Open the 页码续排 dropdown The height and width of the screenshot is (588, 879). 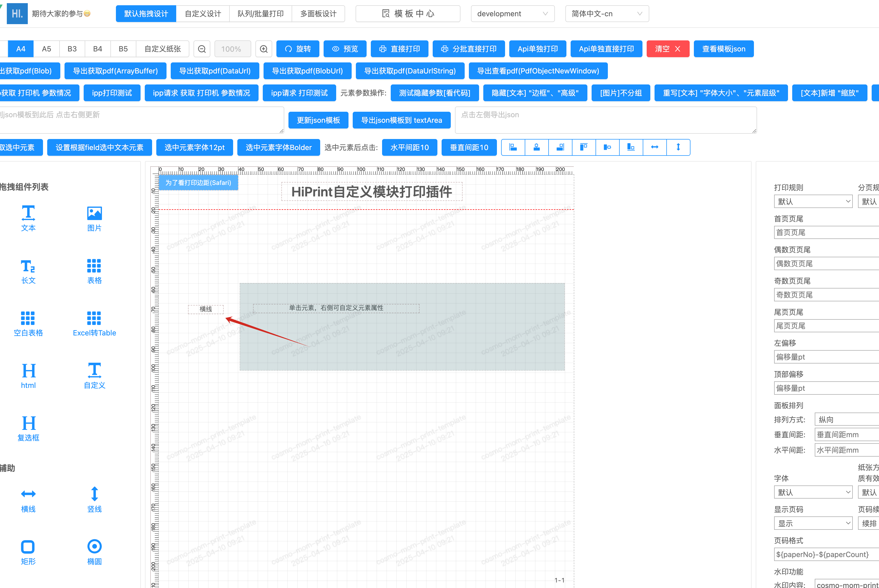coord(869,523)
